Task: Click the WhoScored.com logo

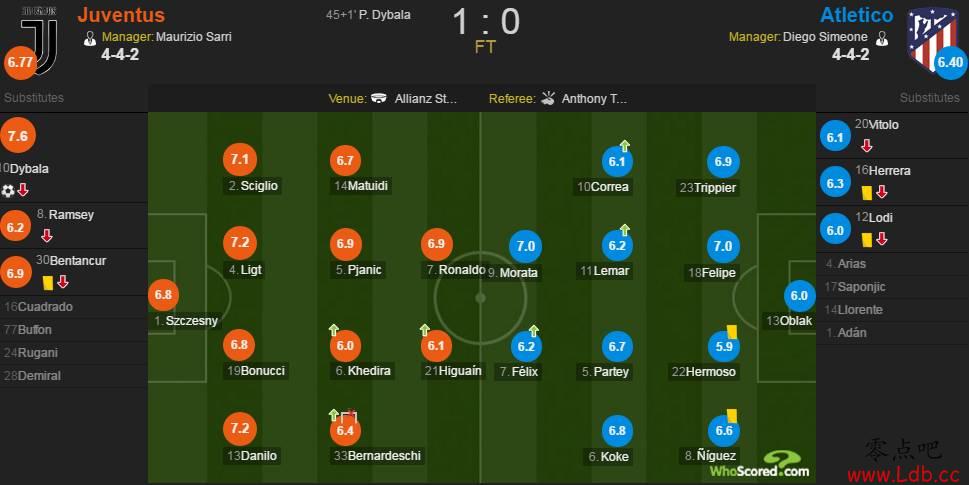Action: pos(760,465)
